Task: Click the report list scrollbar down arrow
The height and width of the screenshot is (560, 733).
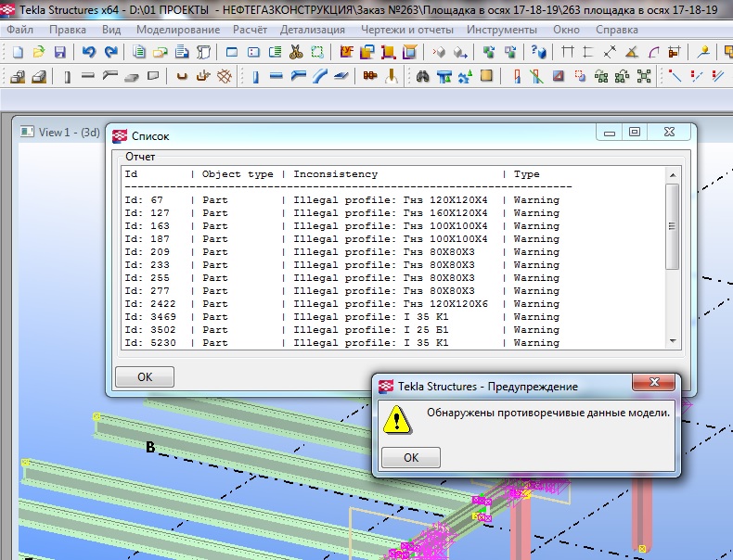Action: [673, 341]
